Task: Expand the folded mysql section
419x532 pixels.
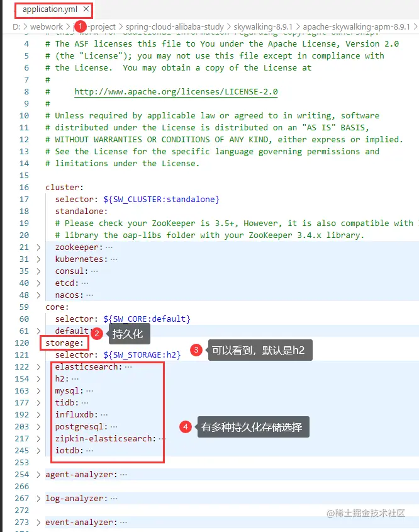Action: (x=38, y=391)
